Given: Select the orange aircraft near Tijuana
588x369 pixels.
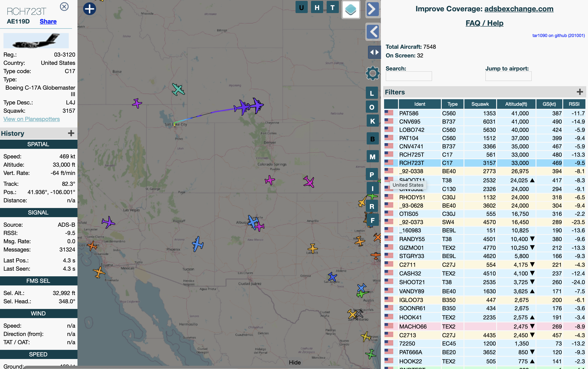Looking at the screenshot, I should [x=99, y=272].
